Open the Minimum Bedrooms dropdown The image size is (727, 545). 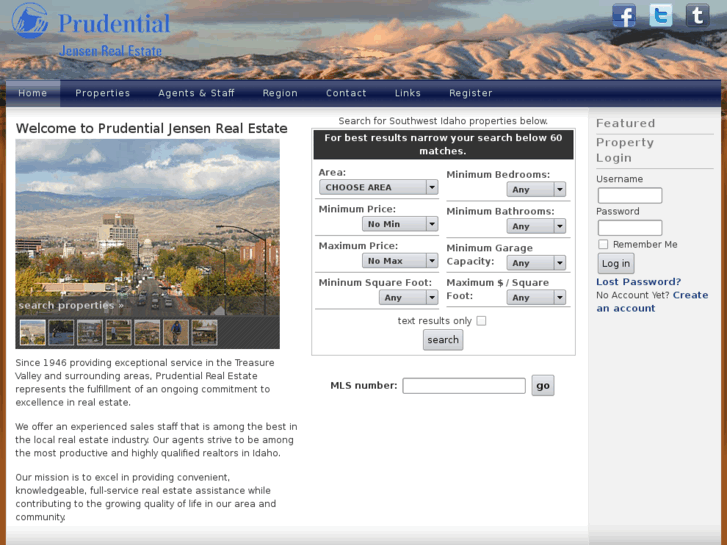[536, 189]
